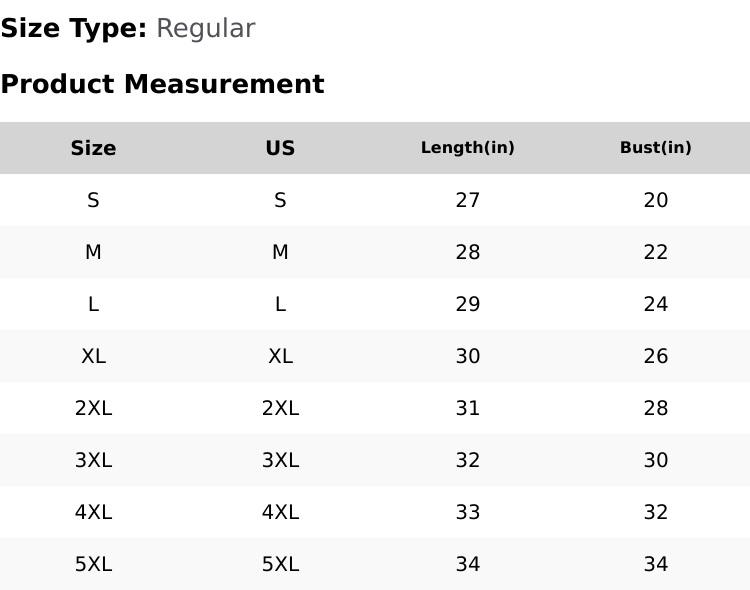
Task: Click the US column header
Action: (280, 148)
